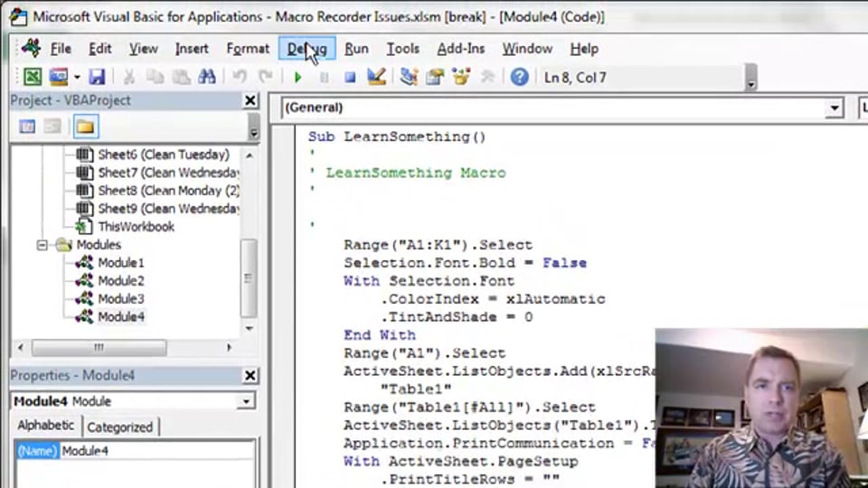Switch to the Categorized properties tab
This screenshot has height=488, width=868.
[119, 427]
